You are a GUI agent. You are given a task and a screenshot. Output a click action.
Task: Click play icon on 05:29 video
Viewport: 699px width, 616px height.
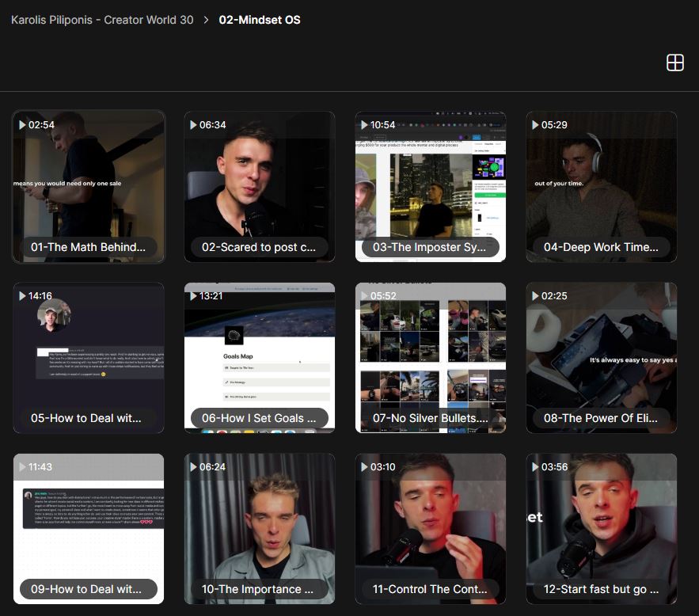tap(535, 125)
